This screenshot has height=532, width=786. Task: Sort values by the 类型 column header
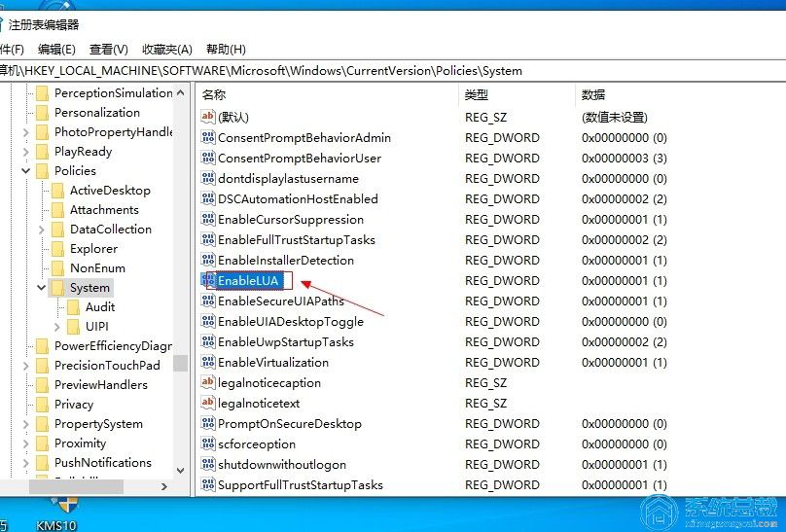[517, 94]
